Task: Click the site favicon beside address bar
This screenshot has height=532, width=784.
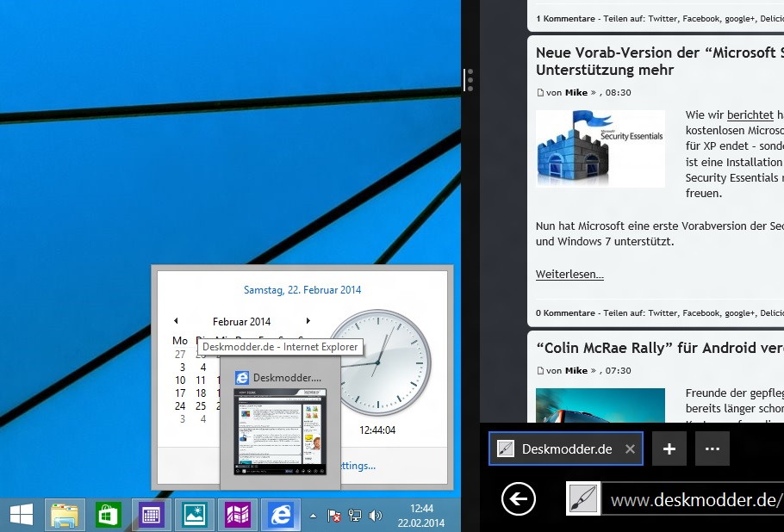Action: coord(583,498)
